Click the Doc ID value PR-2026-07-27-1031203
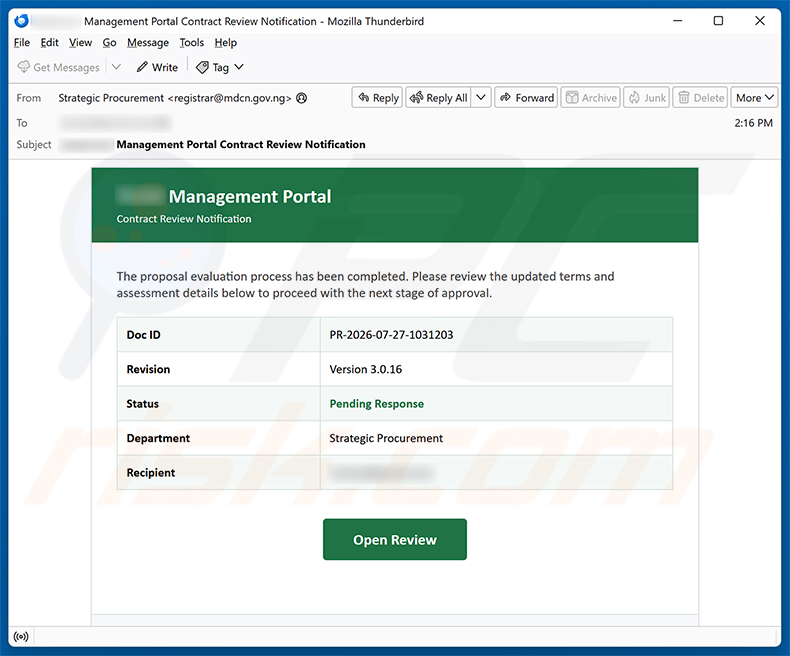790x656 pixels. pos(391,335)
